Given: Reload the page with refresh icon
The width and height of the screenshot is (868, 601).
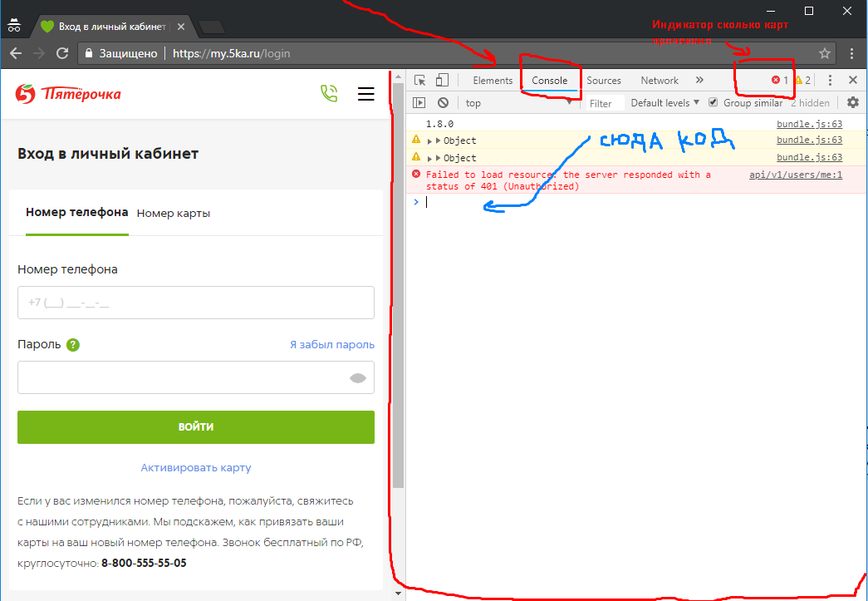Looking at the screenshot, I should coord(62,54).
